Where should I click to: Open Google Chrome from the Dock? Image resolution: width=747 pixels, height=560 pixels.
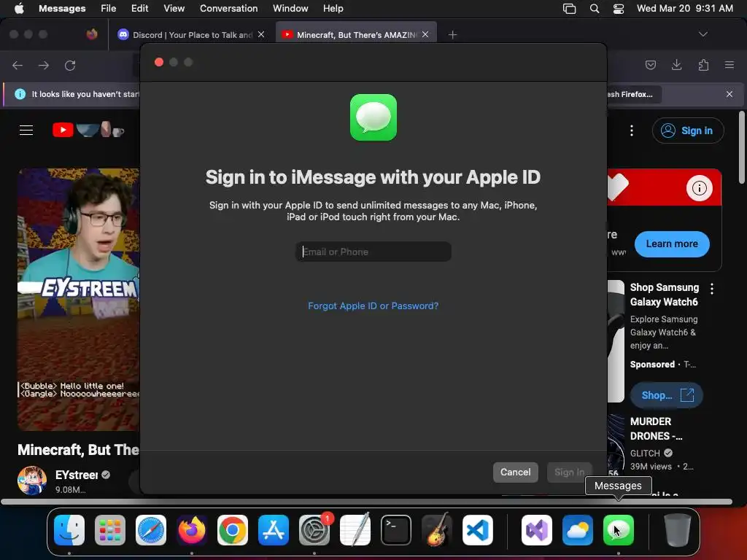pyautogui.click(x=233, y=530)
